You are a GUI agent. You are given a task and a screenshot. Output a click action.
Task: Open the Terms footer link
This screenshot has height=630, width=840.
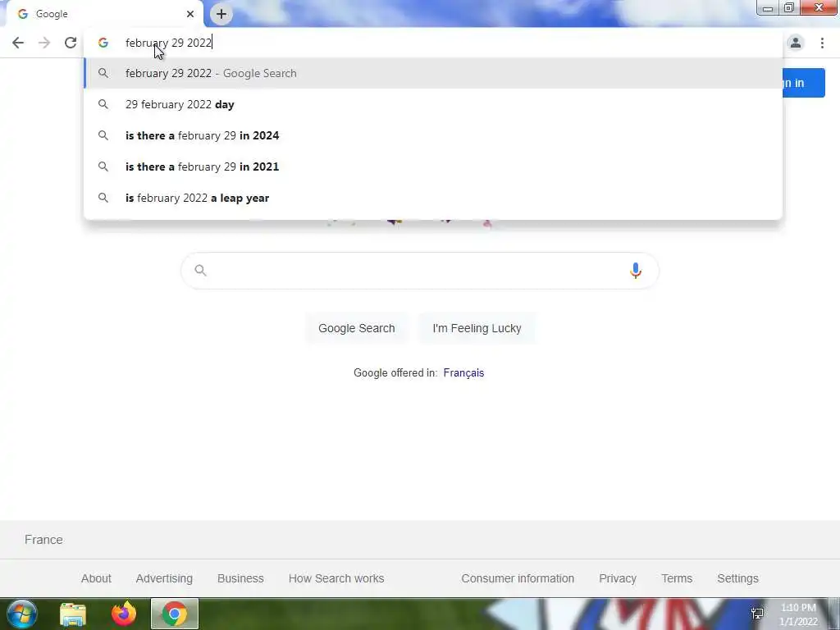[x=677, y=578]
